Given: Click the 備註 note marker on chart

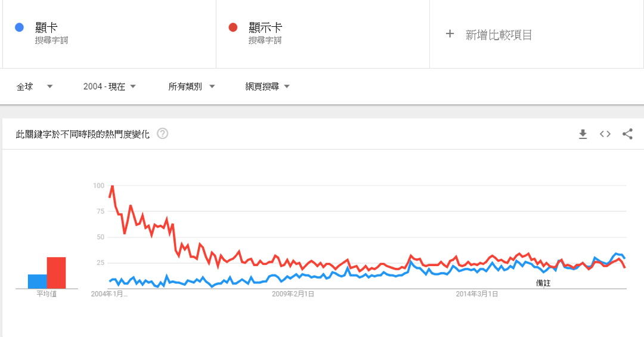Looking at the screenshot, I should coord(543,283).
